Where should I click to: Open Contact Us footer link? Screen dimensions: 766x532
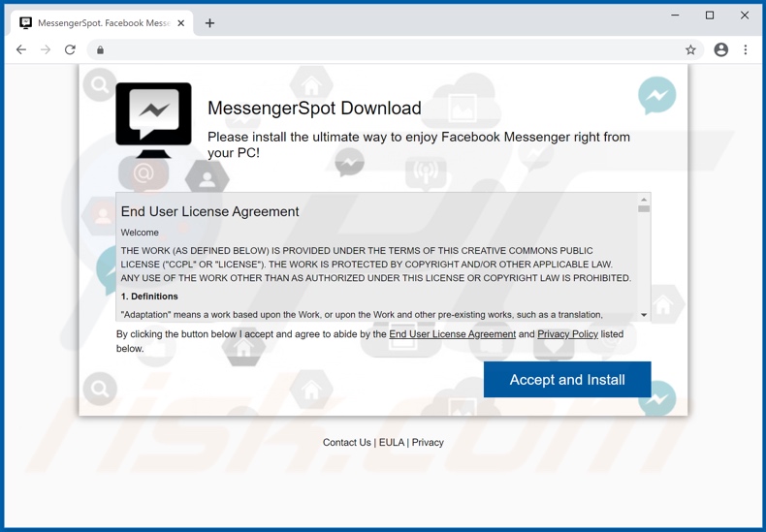click(x=347, y=442)
